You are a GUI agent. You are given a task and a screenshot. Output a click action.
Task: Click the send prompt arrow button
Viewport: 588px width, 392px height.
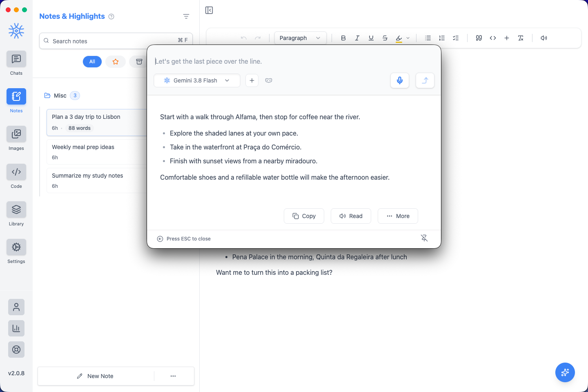pos(425,80)
